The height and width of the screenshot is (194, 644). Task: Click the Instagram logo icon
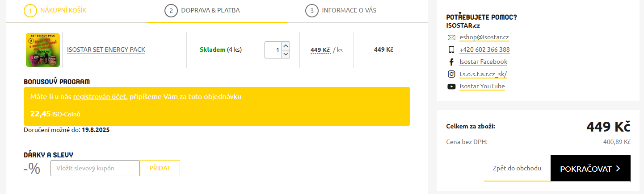(x=451, y=74)
